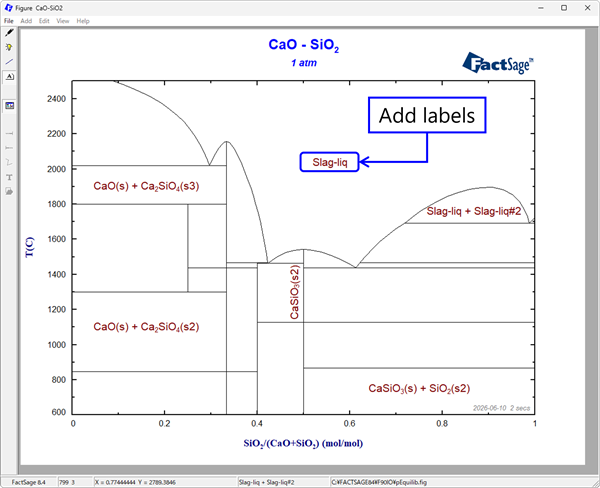Image resolution: width=600 pixels, height=488 pixels.
Task: Click the 0.2 x-axis tick label
Action: 165,424
